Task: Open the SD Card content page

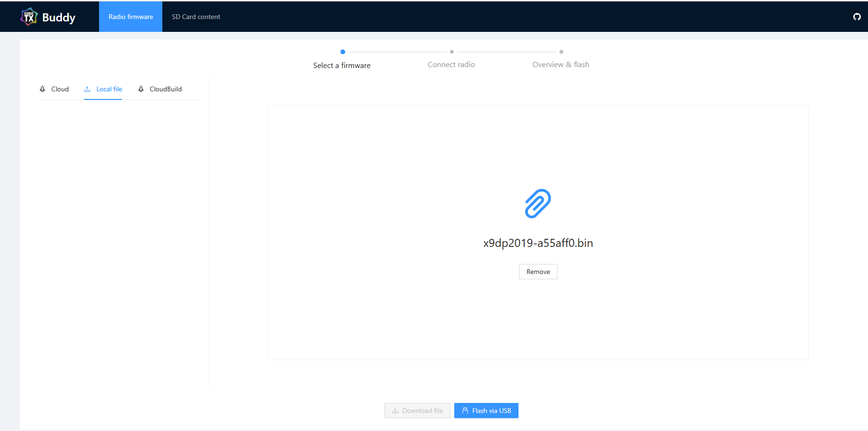Action: 196,16
